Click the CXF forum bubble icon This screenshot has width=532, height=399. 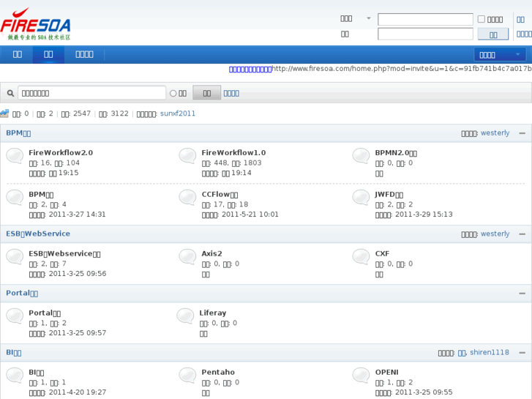(361, 257)
